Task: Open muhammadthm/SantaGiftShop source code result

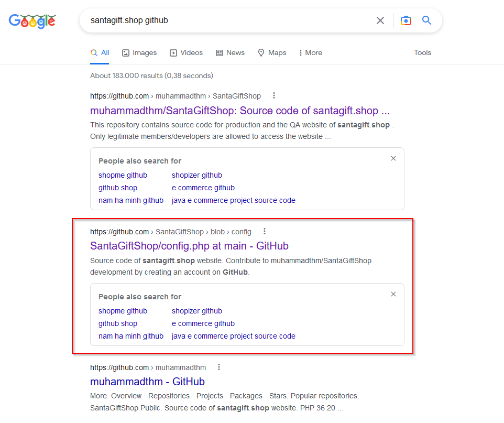Action: click(240, 111)
